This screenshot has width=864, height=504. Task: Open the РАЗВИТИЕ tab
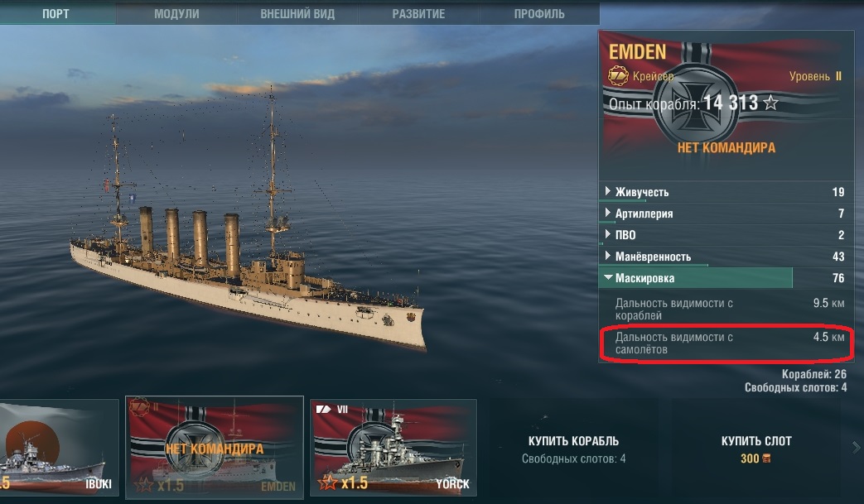tap(419, 14)
